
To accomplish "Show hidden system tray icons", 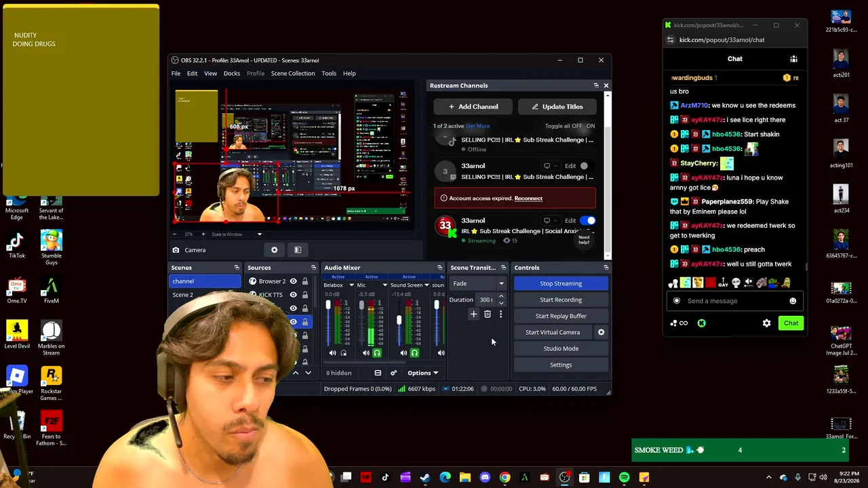I will (768, 478).
